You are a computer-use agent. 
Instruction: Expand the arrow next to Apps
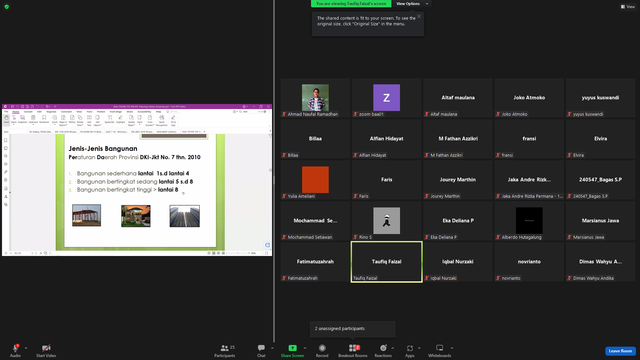[419, 348]
